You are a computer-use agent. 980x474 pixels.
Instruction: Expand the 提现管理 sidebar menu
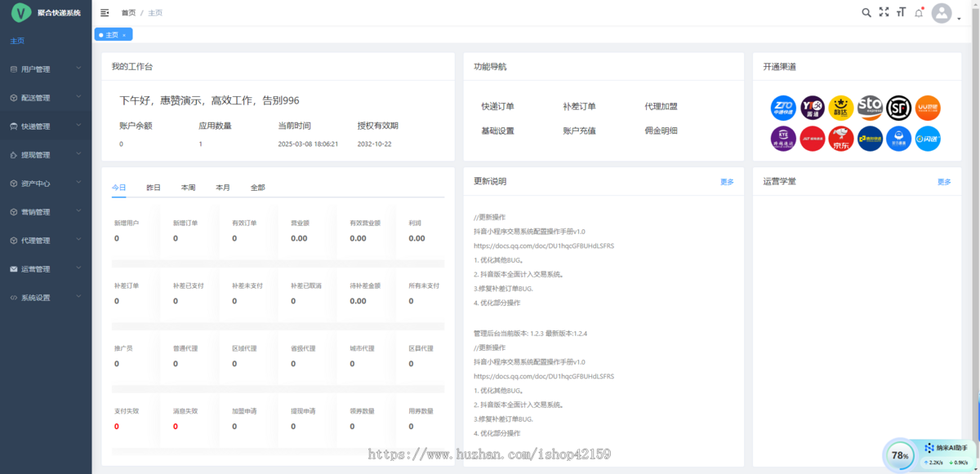(x=46, y=155)
